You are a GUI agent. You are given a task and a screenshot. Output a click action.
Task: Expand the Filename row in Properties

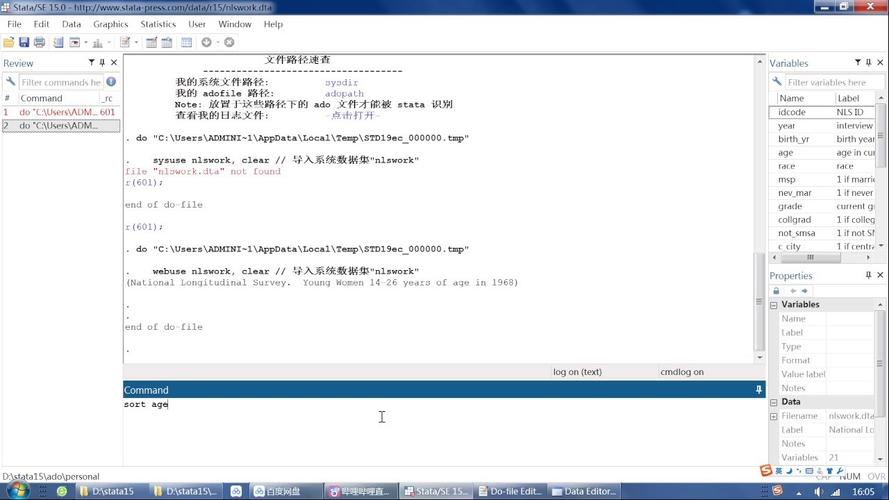pyautogui.click(x=774, y=417)
